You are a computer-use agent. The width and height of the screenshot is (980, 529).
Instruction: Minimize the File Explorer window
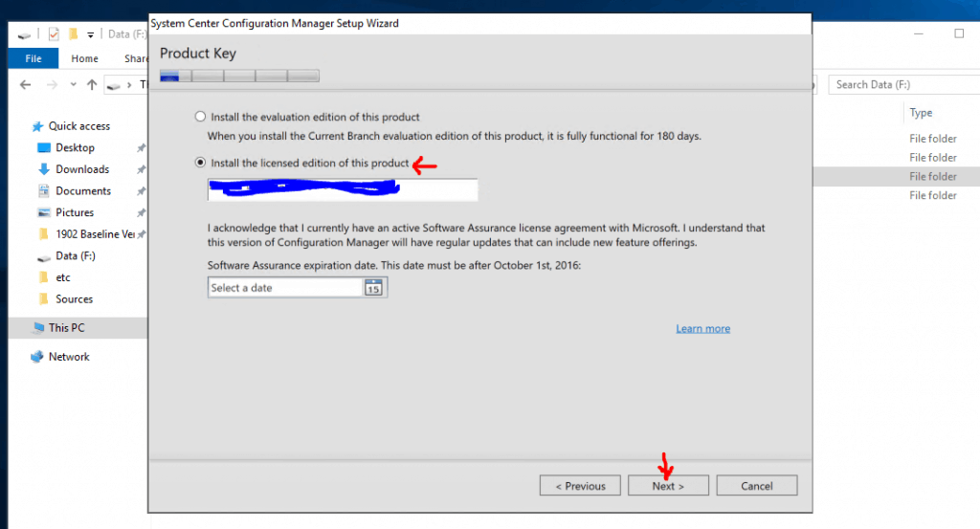918,33
